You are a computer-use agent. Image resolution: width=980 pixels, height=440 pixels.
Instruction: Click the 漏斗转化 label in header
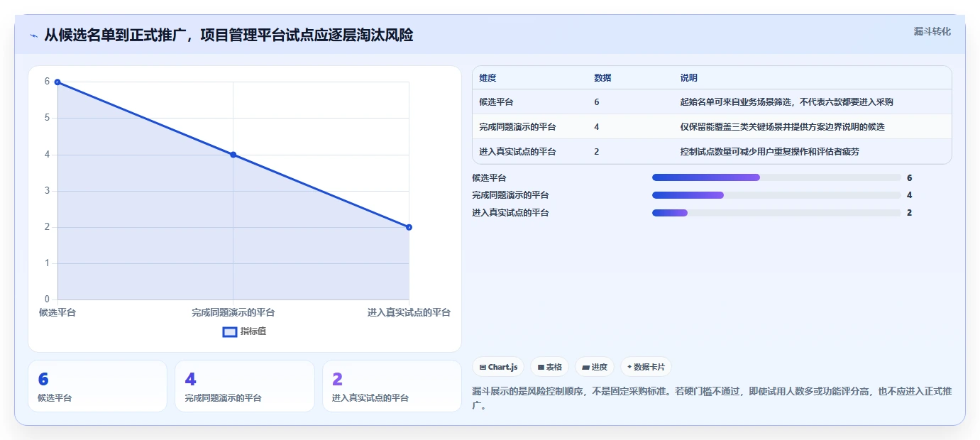pos(932,31)
